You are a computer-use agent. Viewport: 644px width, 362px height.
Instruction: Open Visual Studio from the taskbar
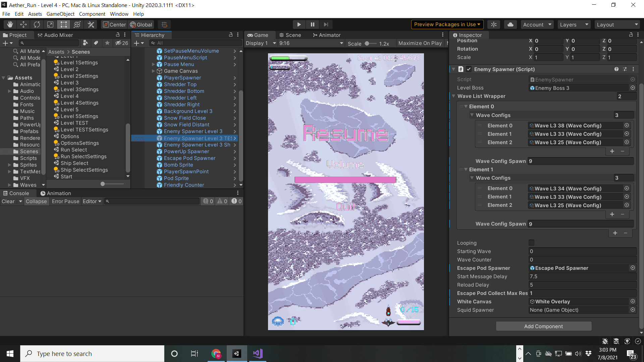pos(258,354)
